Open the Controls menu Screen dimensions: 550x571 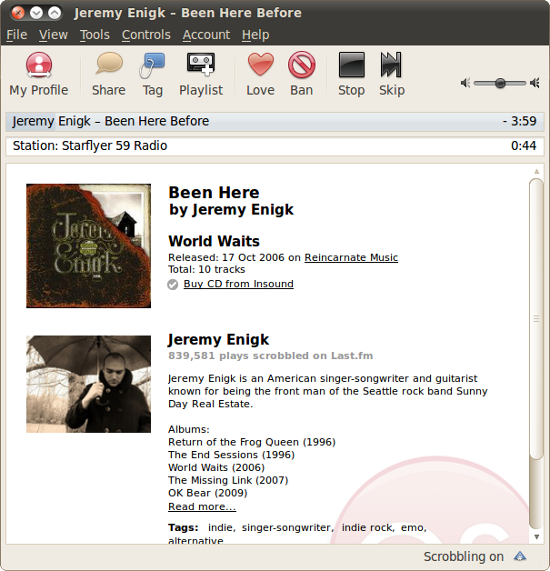[x=146, y=35]
